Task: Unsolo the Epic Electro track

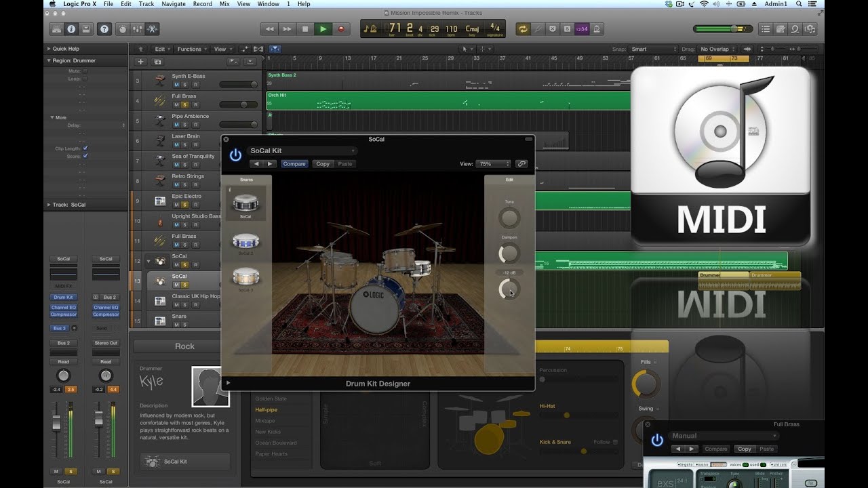Action: pos(185,205)
